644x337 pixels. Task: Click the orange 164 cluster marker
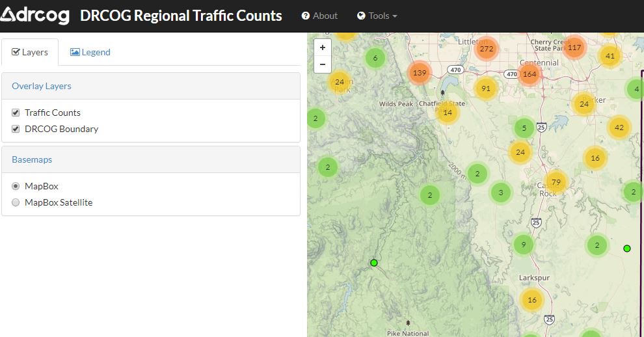[x=530, y=74]
